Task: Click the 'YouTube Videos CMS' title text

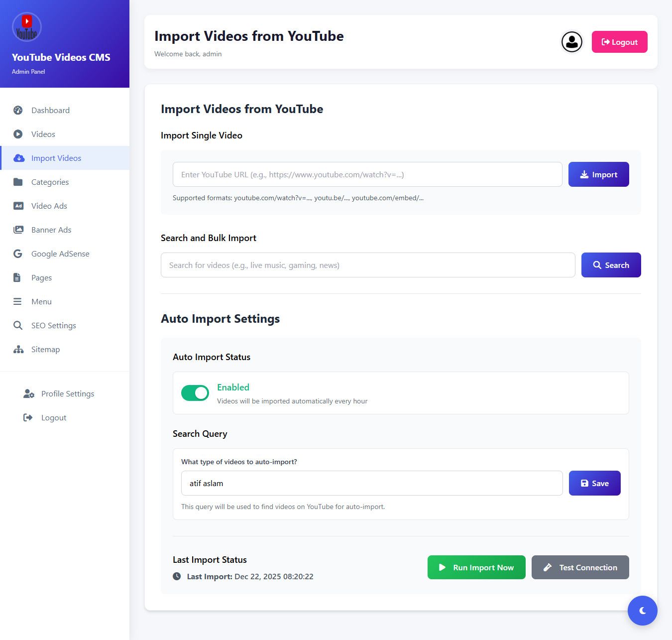Action: [61, 57]
